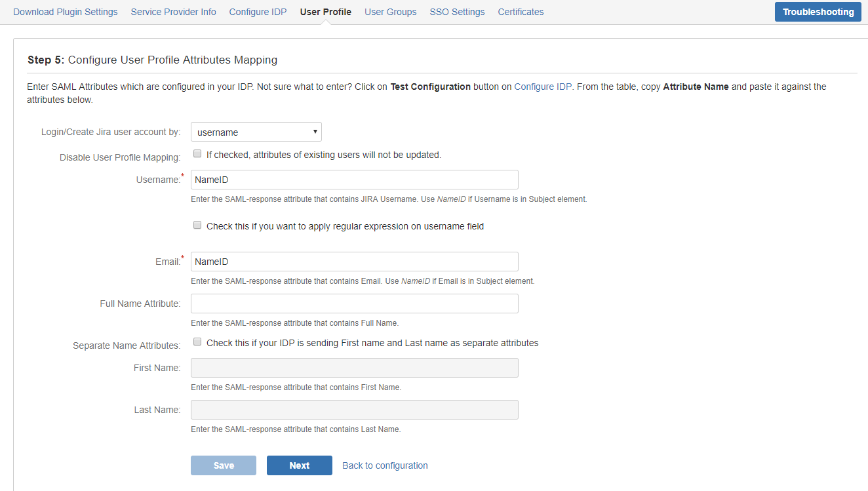Click the 'Test Configuration' bold text
The image size is (868, 491).
tap(430, 87)
